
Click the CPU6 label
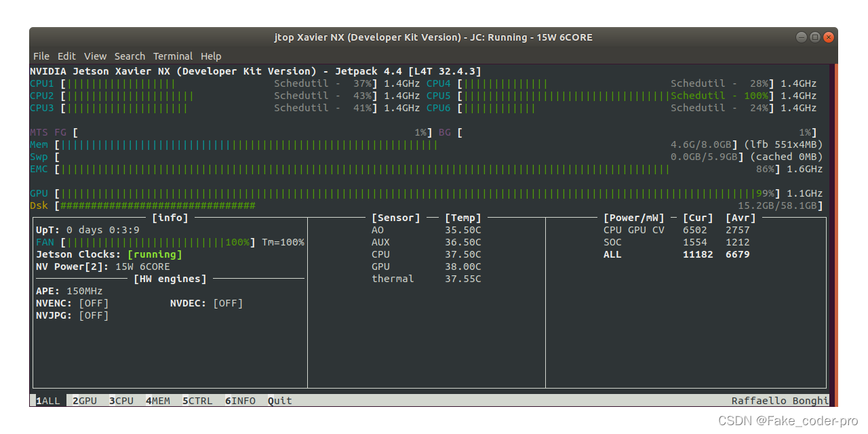pyautogui.click(x=438, y=108)
